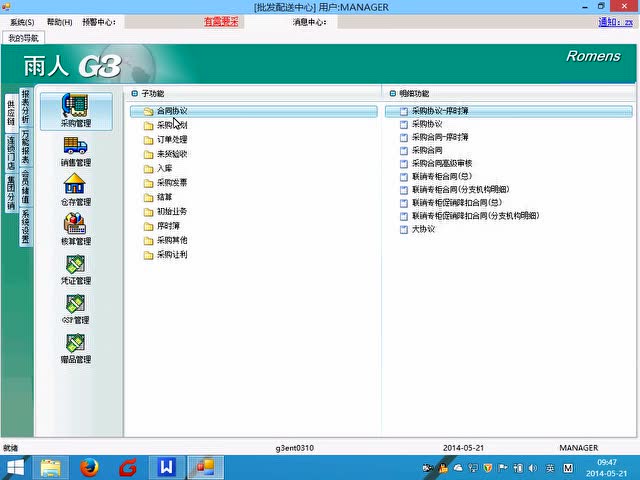Open 联销专柜促销降扣合同(总) detail item
Image resolution: width=640 pixels, height=480 pixels.
coord(457,202)
